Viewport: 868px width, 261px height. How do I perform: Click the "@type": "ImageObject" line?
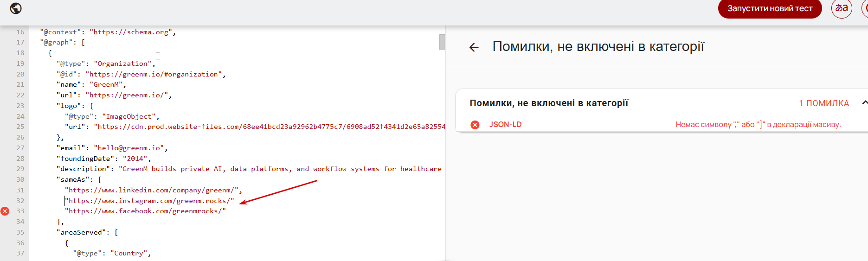pos(112,116)
